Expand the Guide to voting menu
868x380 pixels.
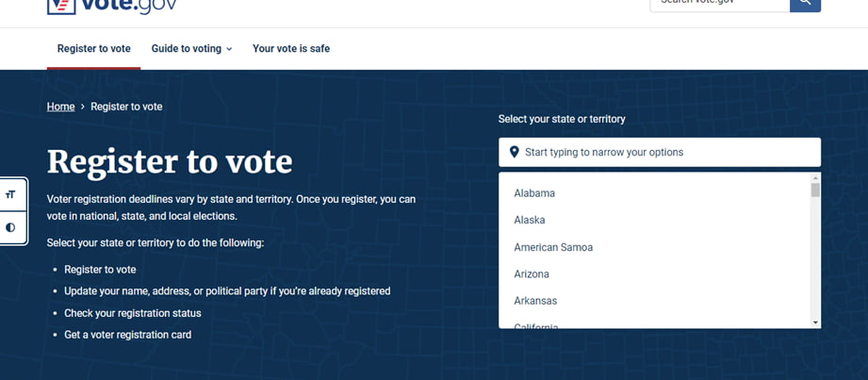click(x=191, y=49)
